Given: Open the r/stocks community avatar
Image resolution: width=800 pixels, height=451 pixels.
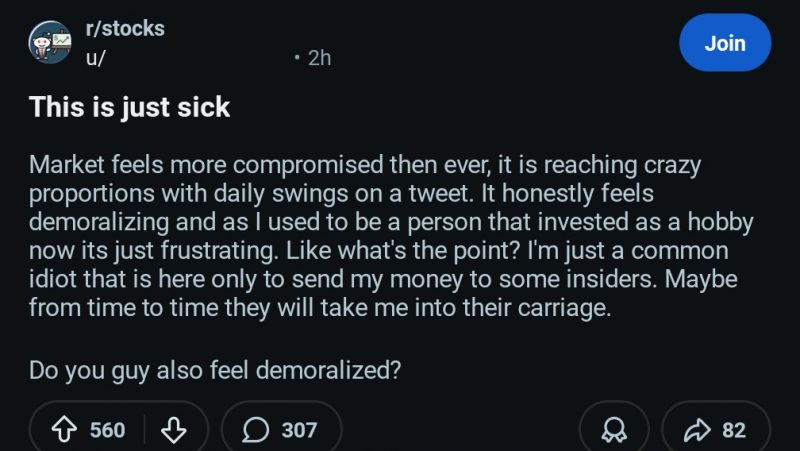Looking at the screenshot, I should point(50,44).
